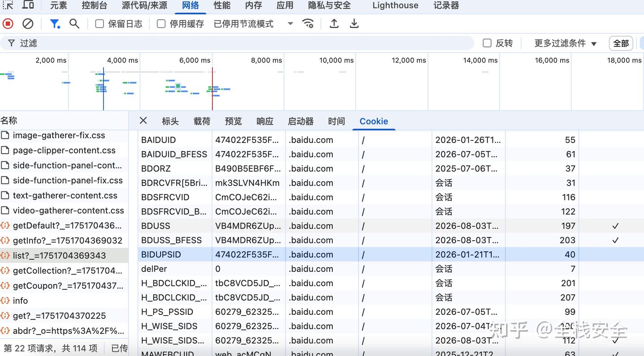Select the inspect element cursor tool
Image resolution: width=644 pixels, height=356 pixels.
click(x=8, y=5)
